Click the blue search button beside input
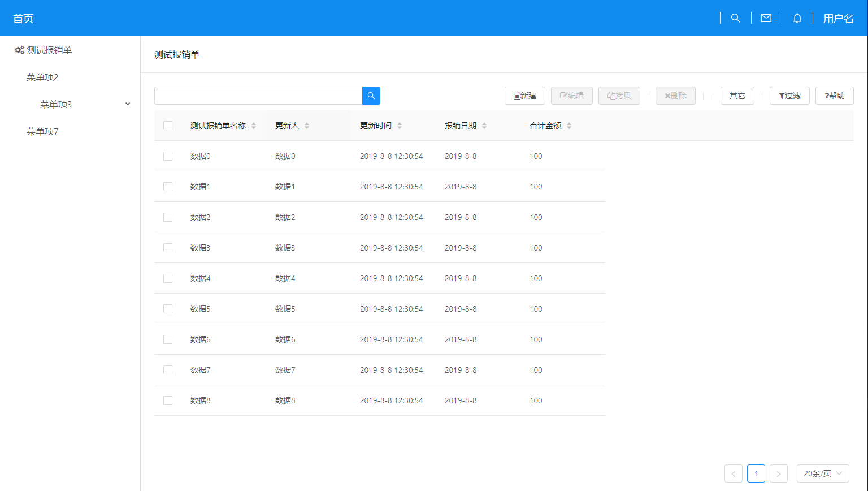The width and height of the screenshot is (868, 491). [371, 96]
